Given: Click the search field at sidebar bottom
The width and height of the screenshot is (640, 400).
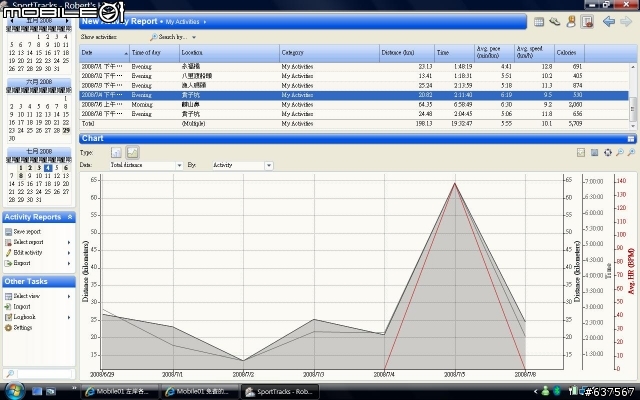Looking at the screenshot, I should pos(45,373).
